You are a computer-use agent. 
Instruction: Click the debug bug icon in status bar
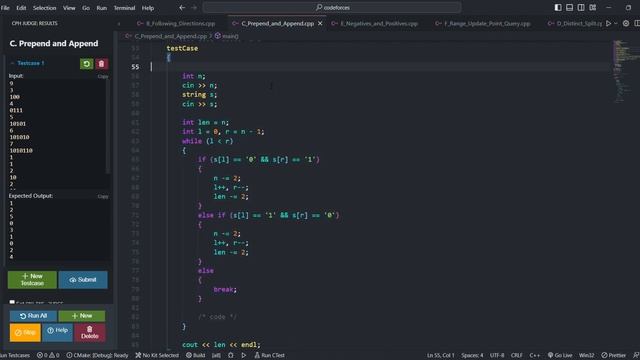click(231, 355)
